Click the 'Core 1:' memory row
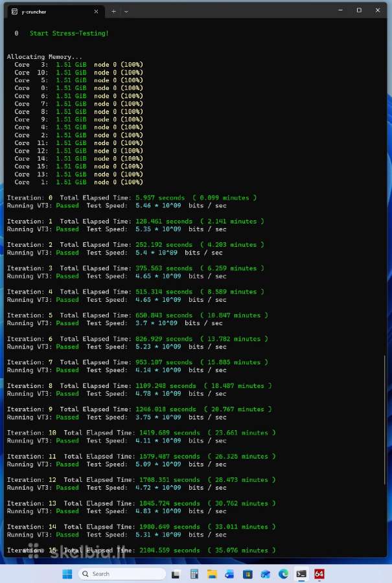This screenshot has width=392, height=583. [x=78, y=182]
